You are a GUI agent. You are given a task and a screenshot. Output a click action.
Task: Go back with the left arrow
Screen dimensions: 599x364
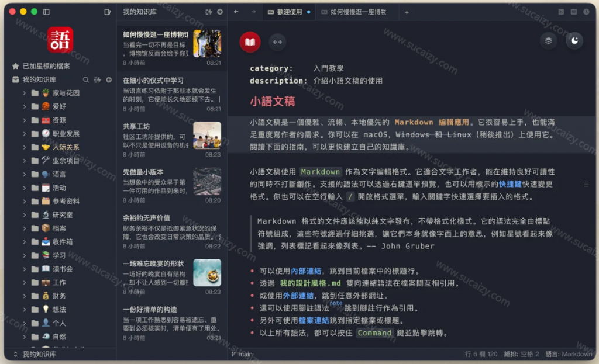pos(236,12)
